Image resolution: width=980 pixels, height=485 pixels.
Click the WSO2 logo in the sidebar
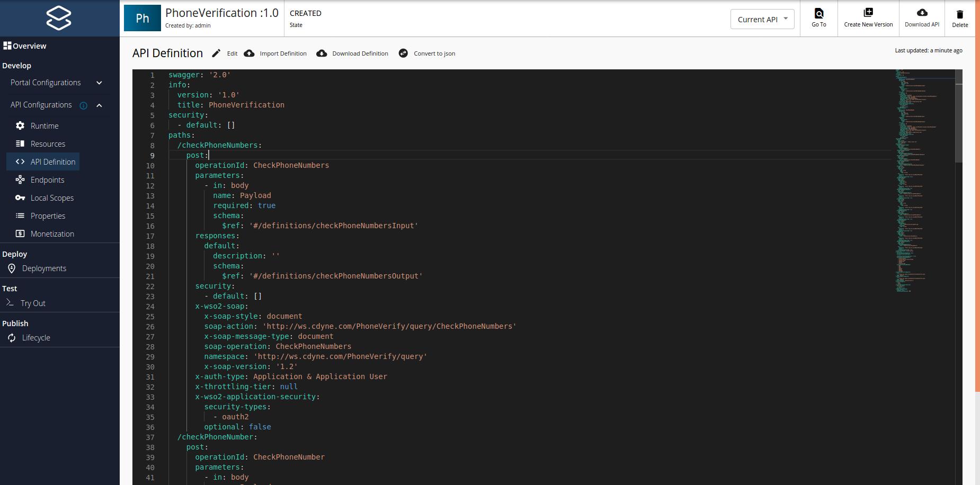[x=59, y=17]
